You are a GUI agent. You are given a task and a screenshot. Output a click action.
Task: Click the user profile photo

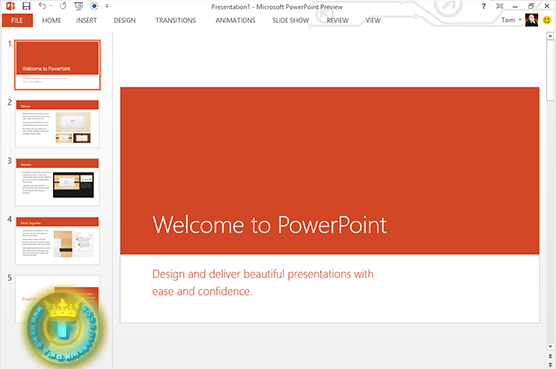click(x=532, y=20)
